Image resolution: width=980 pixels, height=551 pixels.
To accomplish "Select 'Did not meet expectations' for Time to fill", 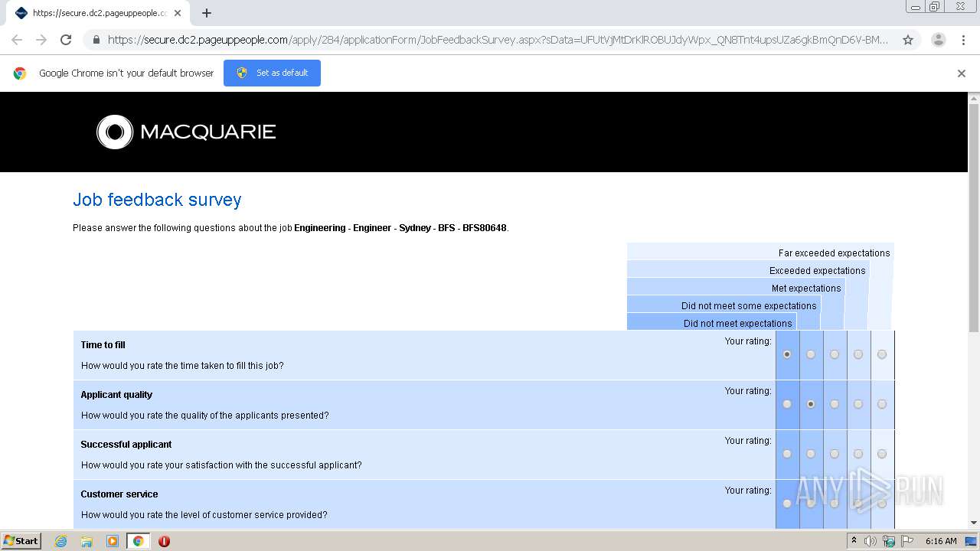I will click(x=787, y=354).
